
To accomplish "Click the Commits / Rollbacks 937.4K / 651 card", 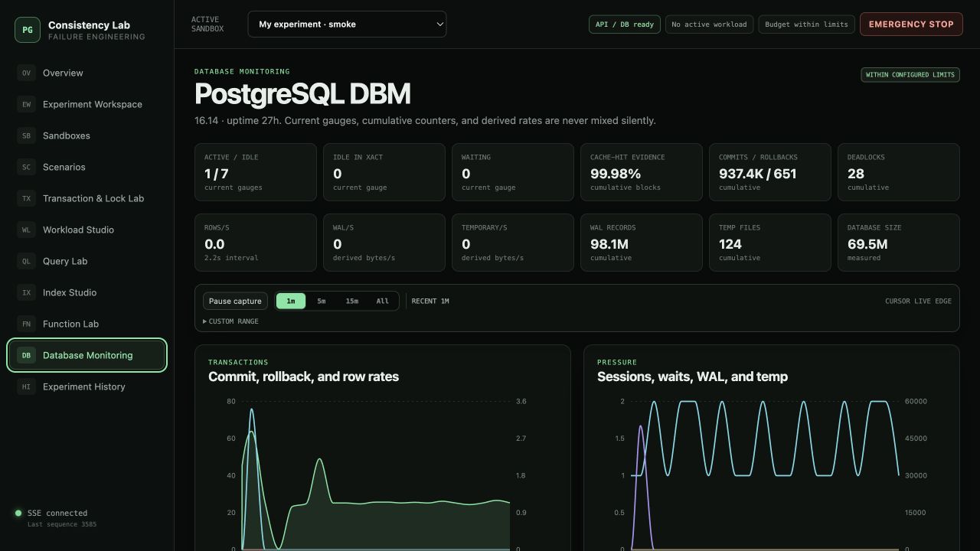I will [x=770, y=172].
